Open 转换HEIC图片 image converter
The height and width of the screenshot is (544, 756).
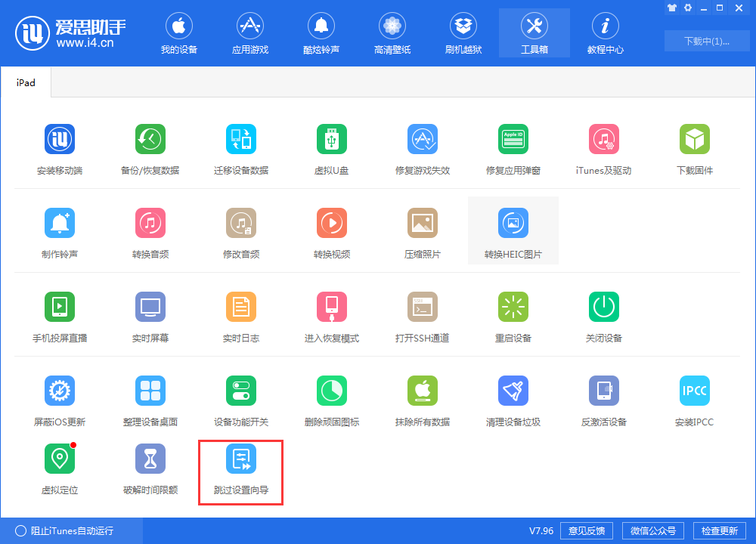(513, 230)
